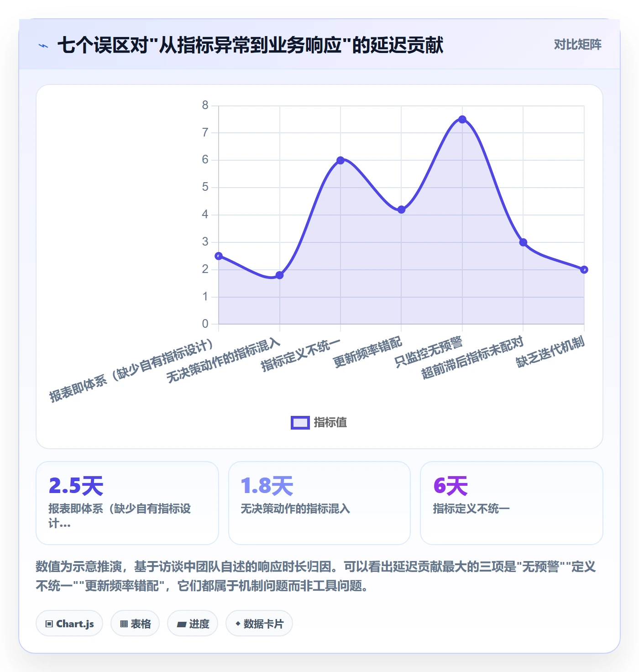Select the 缺乏迭代机制 data point
Screen dimensions: 639x672
[584, 270]
